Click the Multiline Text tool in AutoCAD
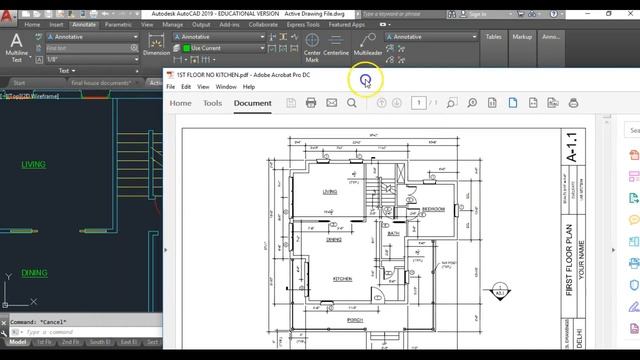The image size is (640, 360). [16, 47]
